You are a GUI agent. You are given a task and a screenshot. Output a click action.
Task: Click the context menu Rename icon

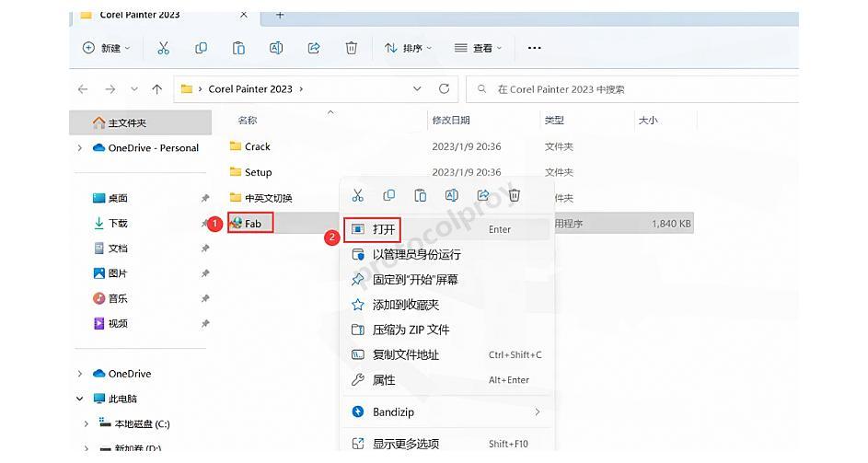[x=452, y=195]
